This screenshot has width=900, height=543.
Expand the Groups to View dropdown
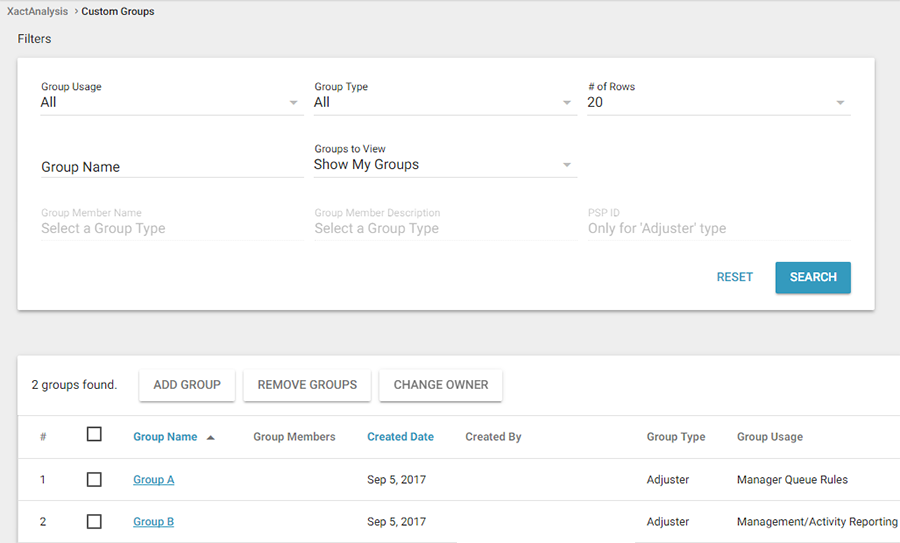coord(444,164)
